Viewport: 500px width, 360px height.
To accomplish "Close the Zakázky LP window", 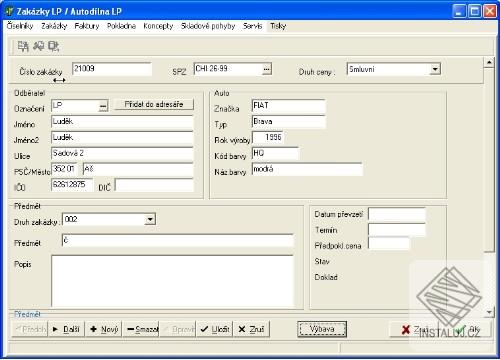I will (x=490, y=11).
